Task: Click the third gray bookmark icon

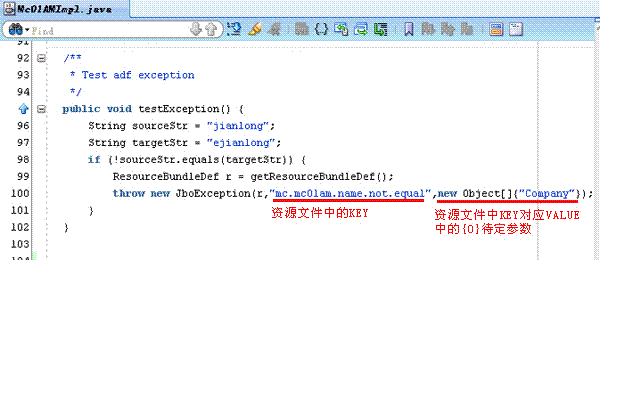Action: click(x=467, y=29)
